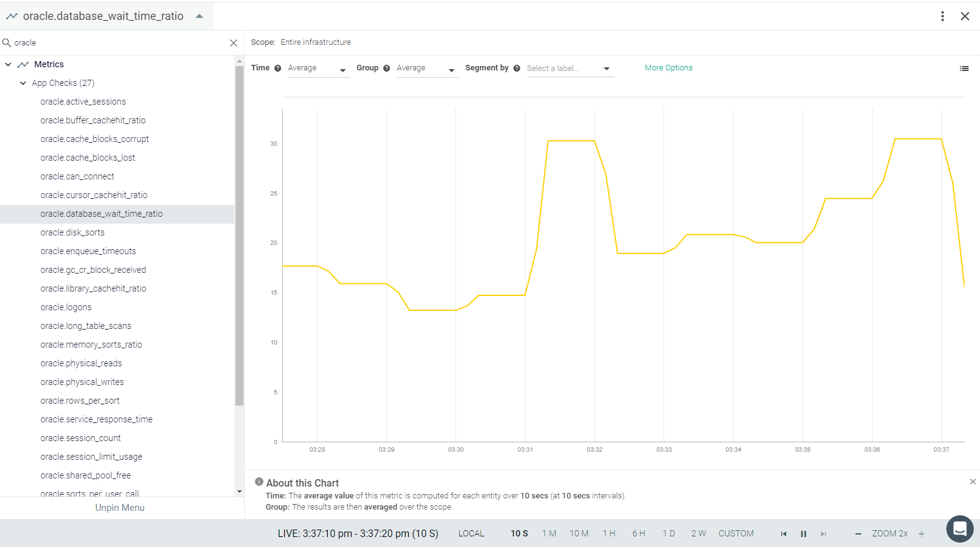Collapse the Metrics tree section

[x=8, y=64]
